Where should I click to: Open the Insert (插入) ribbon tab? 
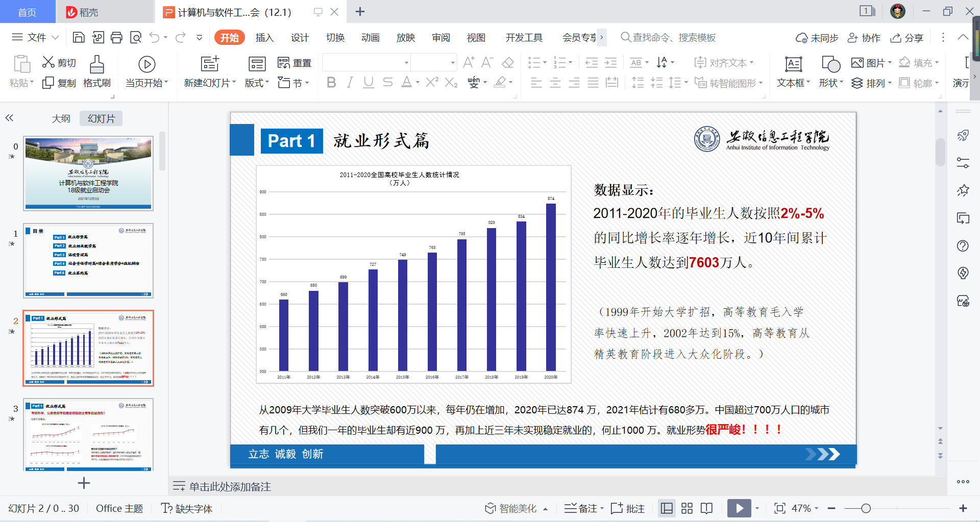click(x=264, y=38)
